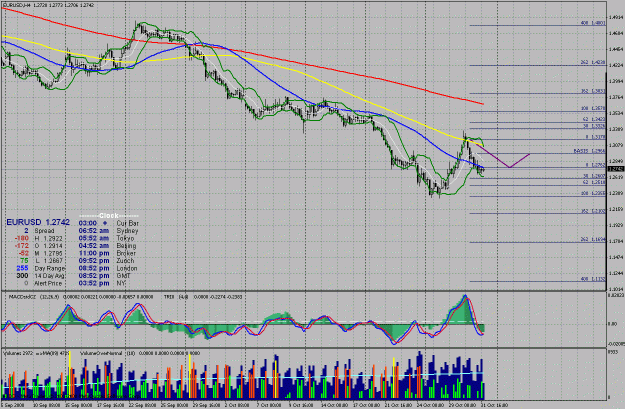Click the green 75 pips-from-low value
Viewport: 625px width, 409px height.
24,261
